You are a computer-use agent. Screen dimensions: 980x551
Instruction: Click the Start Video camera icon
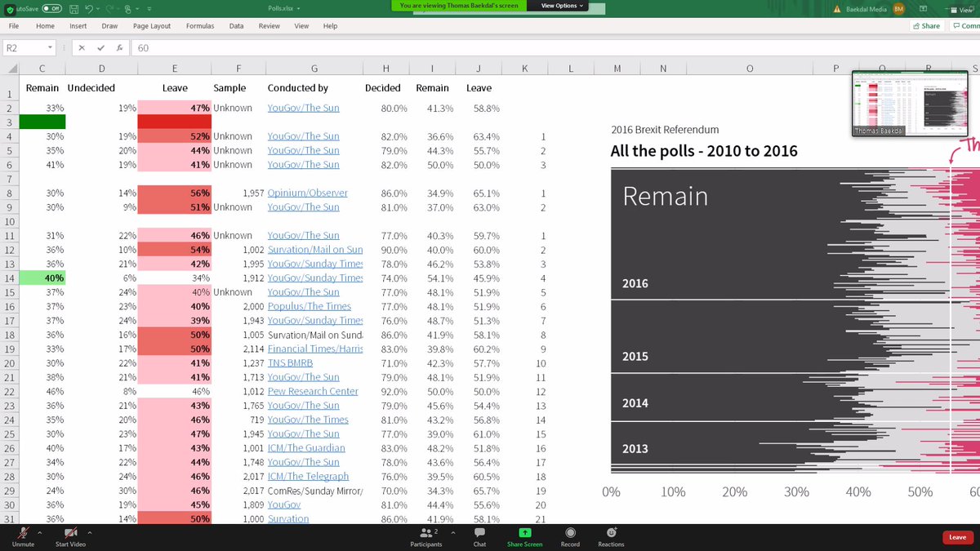pyautogui.click(x=70, y=531)
